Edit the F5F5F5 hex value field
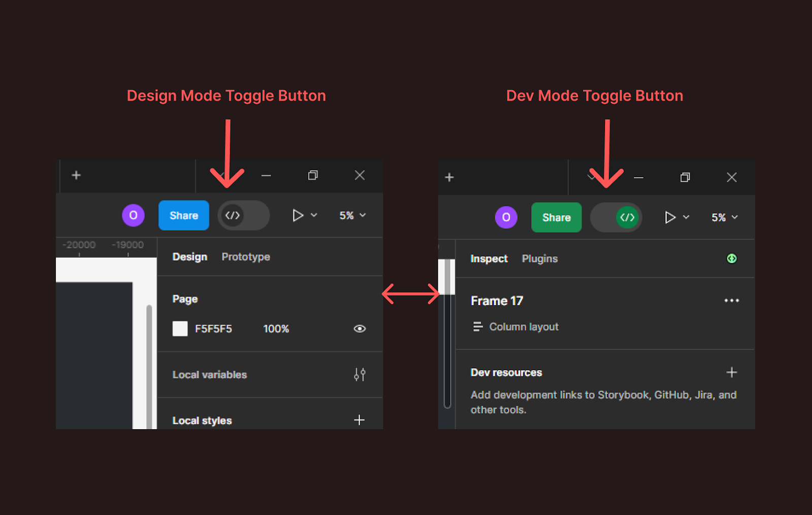812x515 pixels. (213, 329)
